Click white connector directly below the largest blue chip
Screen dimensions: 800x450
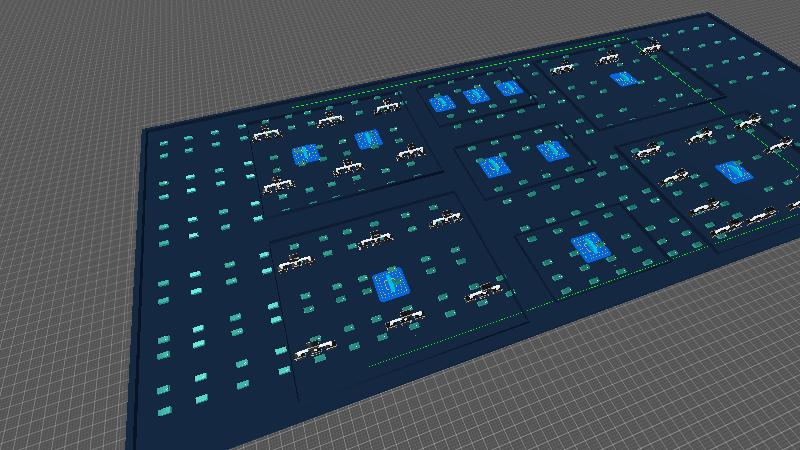coord(404,320)
